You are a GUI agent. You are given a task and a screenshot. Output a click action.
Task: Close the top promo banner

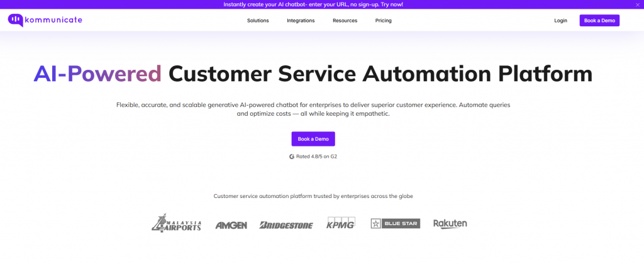638,4
